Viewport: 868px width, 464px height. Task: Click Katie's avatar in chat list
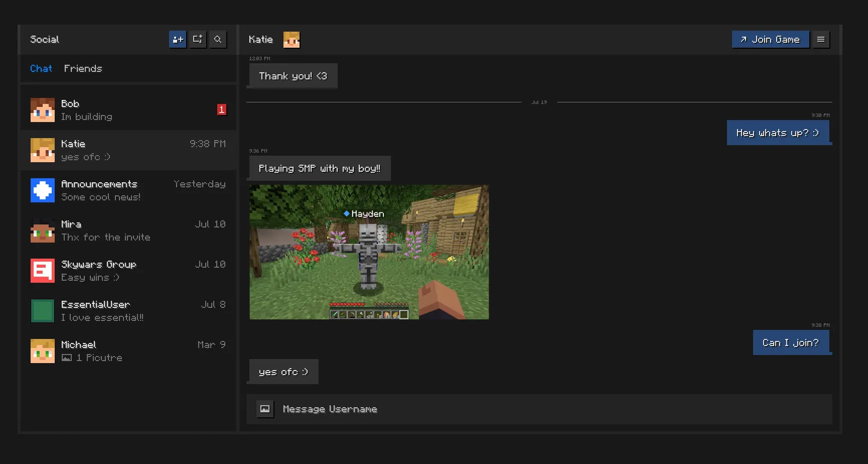[x=43, y=150]
